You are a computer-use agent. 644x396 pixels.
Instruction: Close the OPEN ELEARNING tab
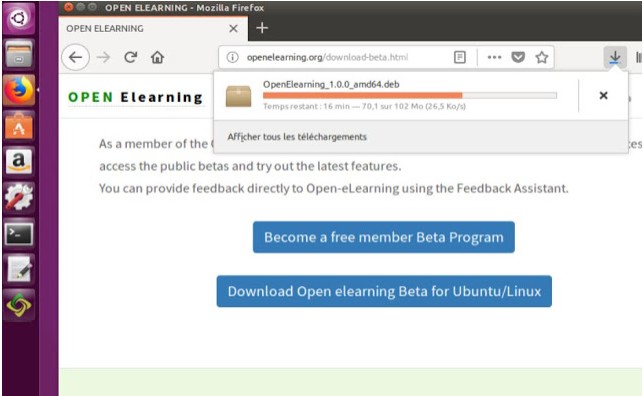[233, 28]
